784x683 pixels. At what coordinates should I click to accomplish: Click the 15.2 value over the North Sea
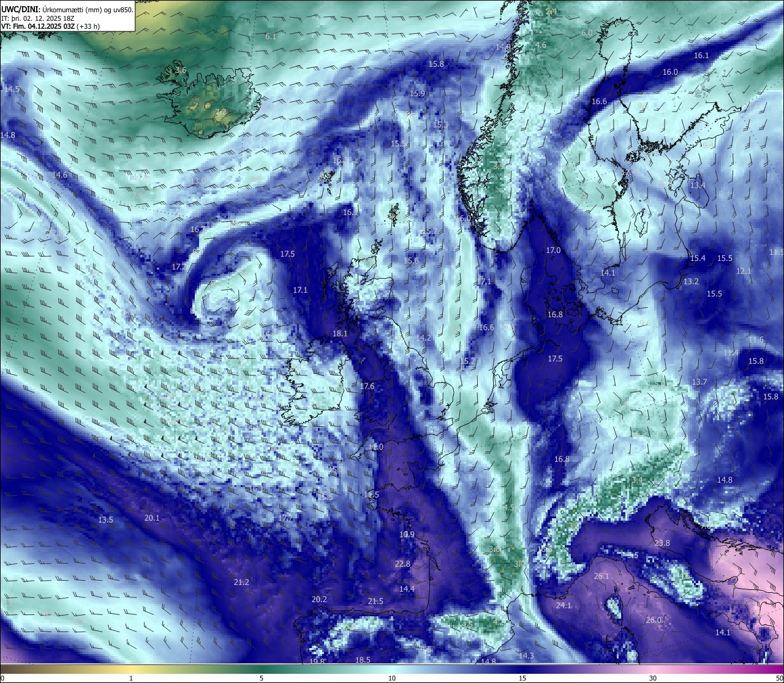(x=467, y=362)
